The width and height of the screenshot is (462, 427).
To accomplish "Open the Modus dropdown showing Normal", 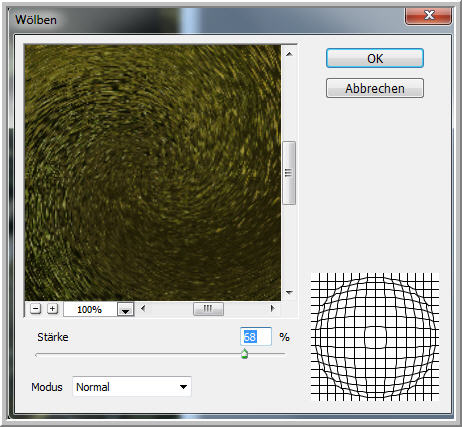I will tap(132, 387).
